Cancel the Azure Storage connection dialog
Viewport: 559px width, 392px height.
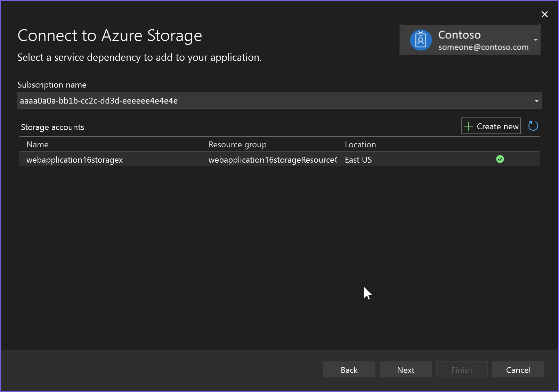tap(518, 370)
